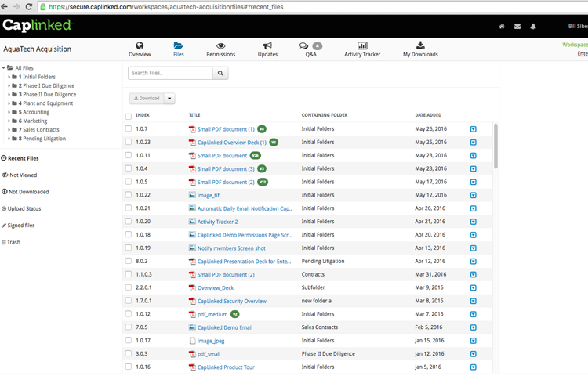Click the Search Files input field
The image size is (588, 376).
pos(170,73)
